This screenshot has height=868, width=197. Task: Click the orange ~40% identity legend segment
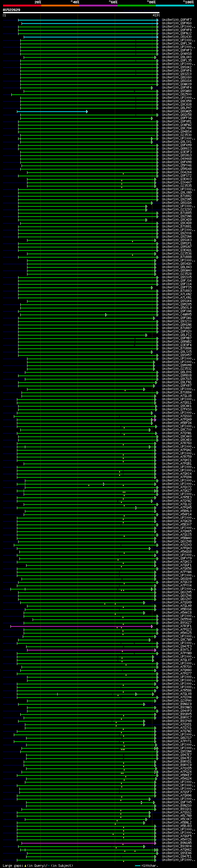point(60,6)
